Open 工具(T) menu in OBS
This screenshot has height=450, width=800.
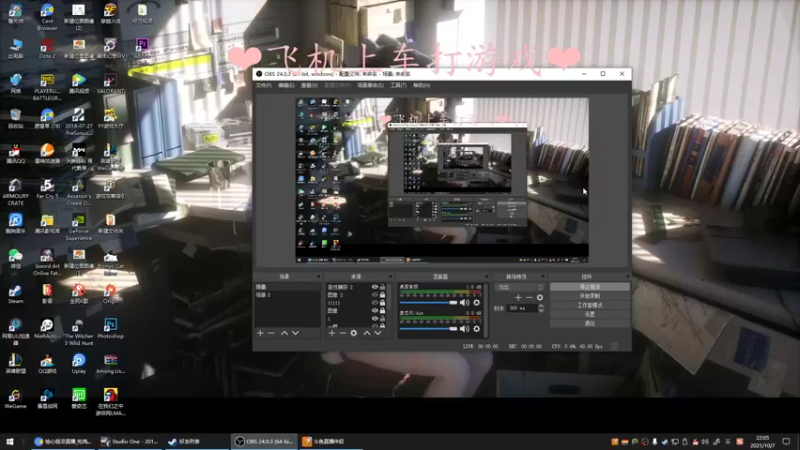(x=398, y=85)
